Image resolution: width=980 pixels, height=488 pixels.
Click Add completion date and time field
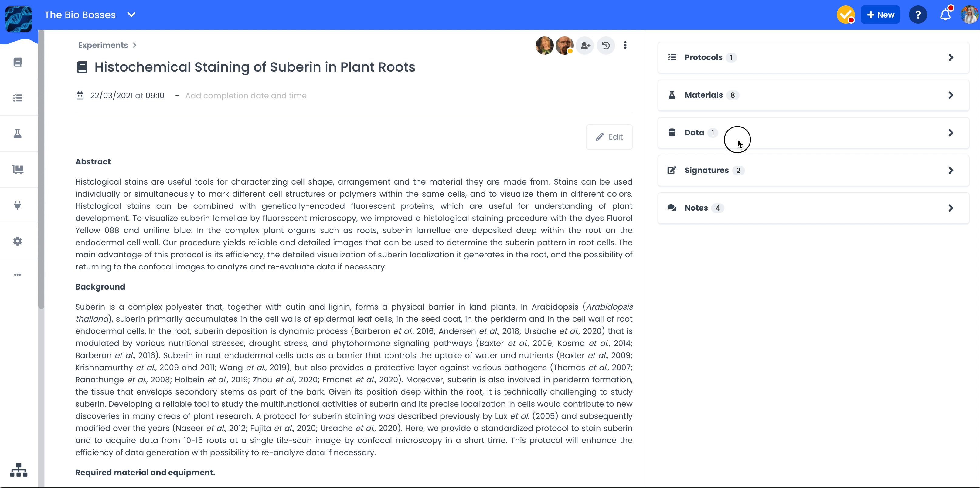point(245,96)
